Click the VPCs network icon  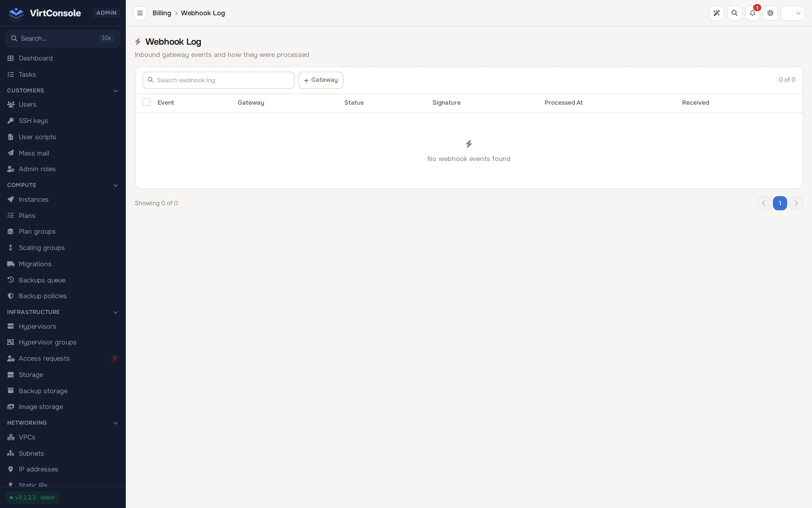click(11, 437)
